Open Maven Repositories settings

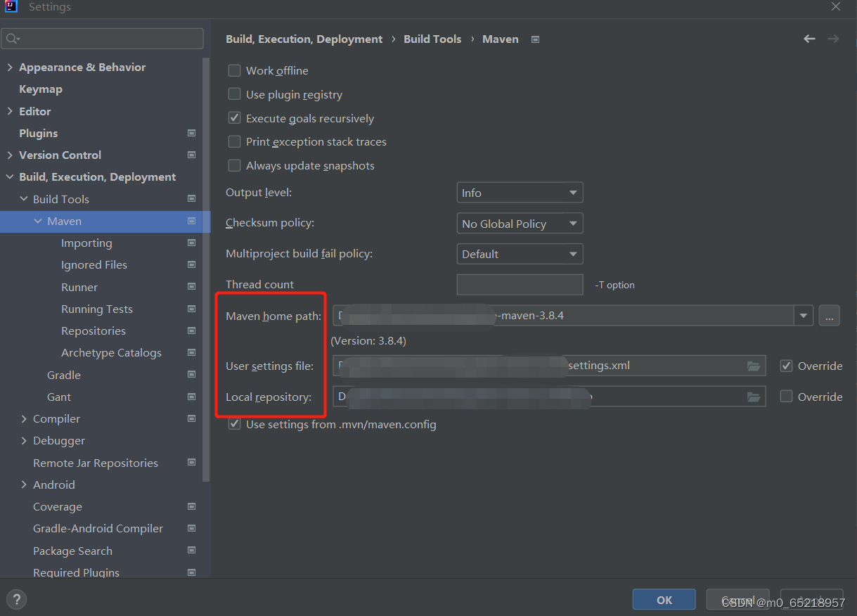(x=94, y=331)
